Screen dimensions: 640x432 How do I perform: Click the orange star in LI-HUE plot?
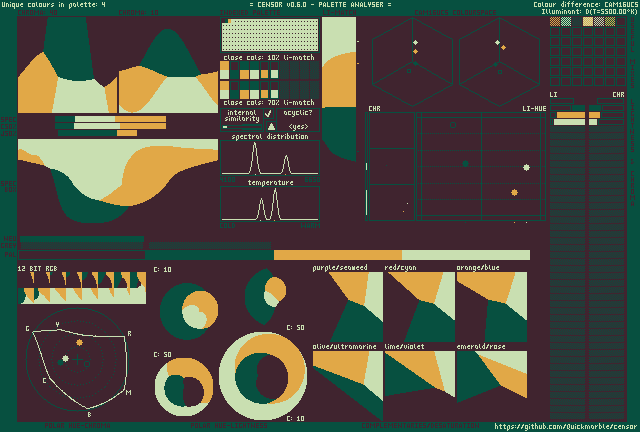515,192
